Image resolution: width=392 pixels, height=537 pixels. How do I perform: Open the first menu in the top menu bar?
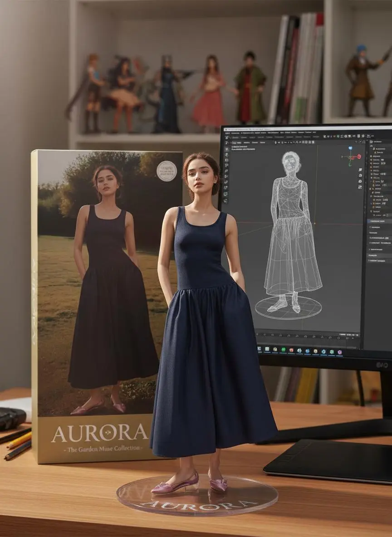(227, 132)
